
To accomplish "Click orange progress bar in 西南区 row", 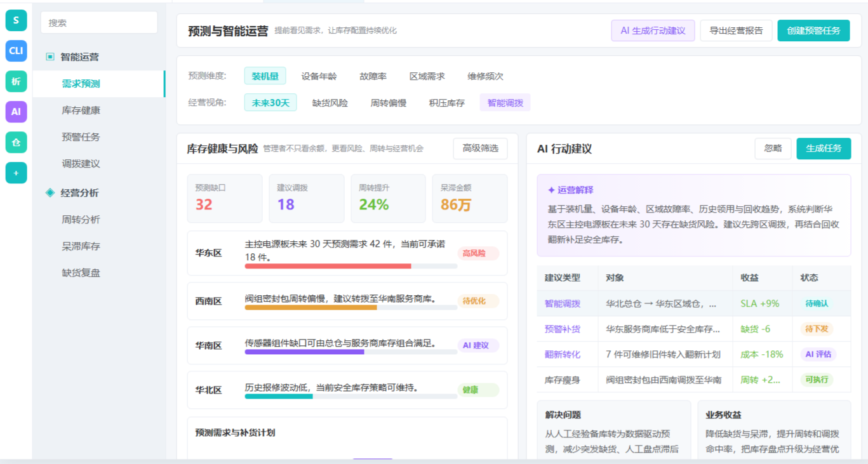I will tap(310, 307).
